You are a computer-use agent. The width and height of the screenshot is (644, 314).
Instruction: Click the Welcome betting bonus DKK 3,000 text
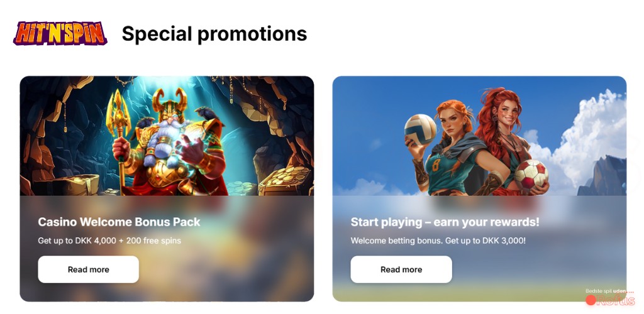(x=438, y=241)
